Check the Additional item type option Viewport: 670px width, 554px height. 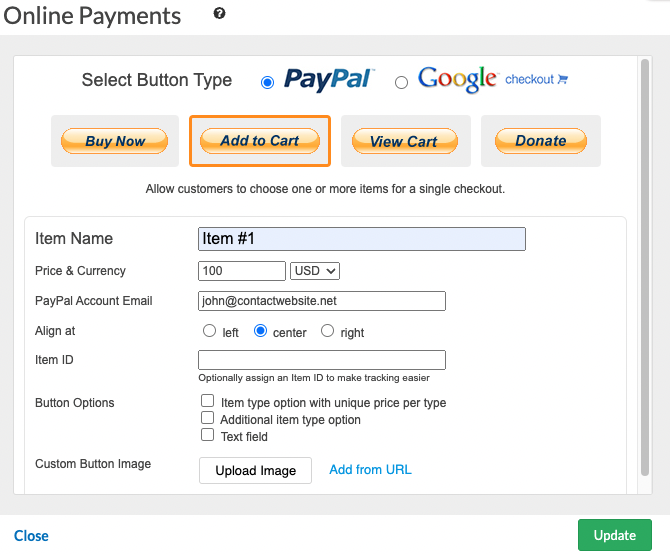coord(208,418)
